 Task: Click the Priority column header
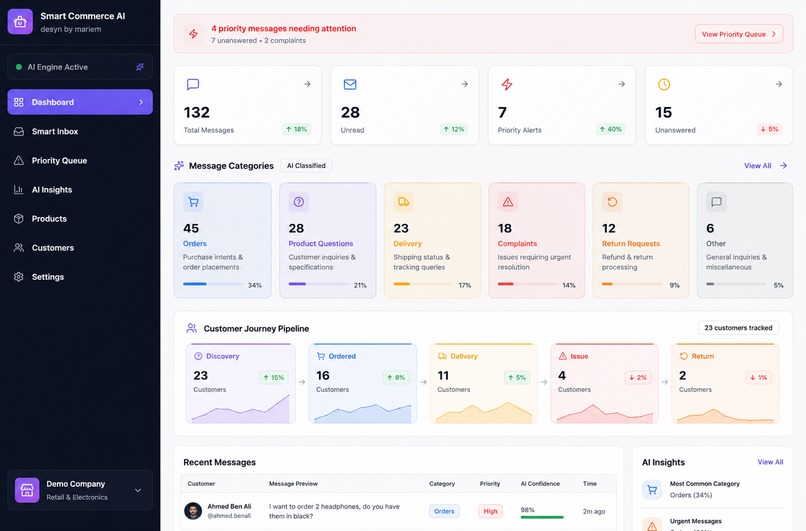point(490,484)
